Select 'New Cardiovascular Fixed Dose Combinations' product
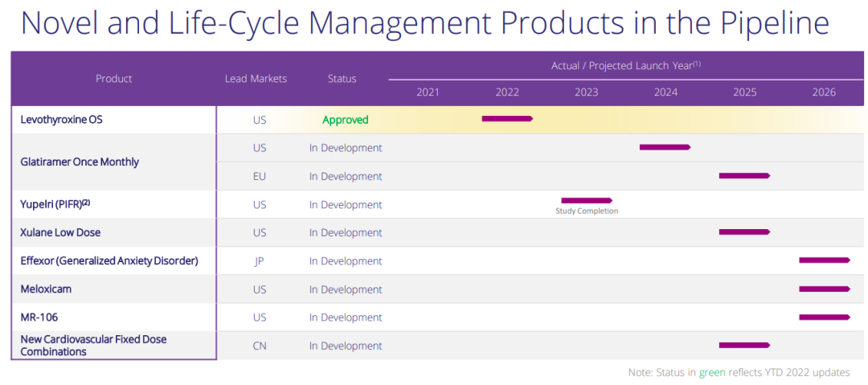The width and height of the screenshot is (868, 385). point(93,346)
